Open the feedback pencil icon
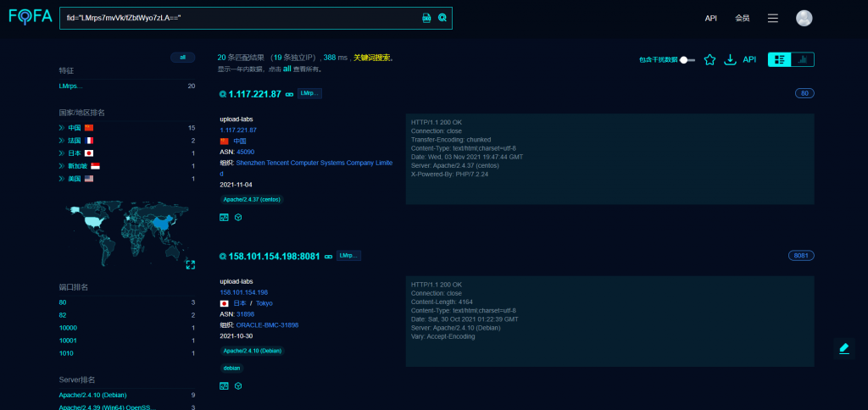Viewport: 868px width, 410px height. [843, 348]
